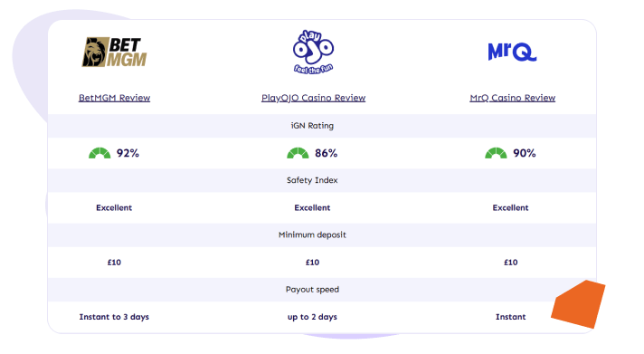Click the 'up to 2 days' payout text
Viewport: 644px width, 354px height.
pos(312,317)
